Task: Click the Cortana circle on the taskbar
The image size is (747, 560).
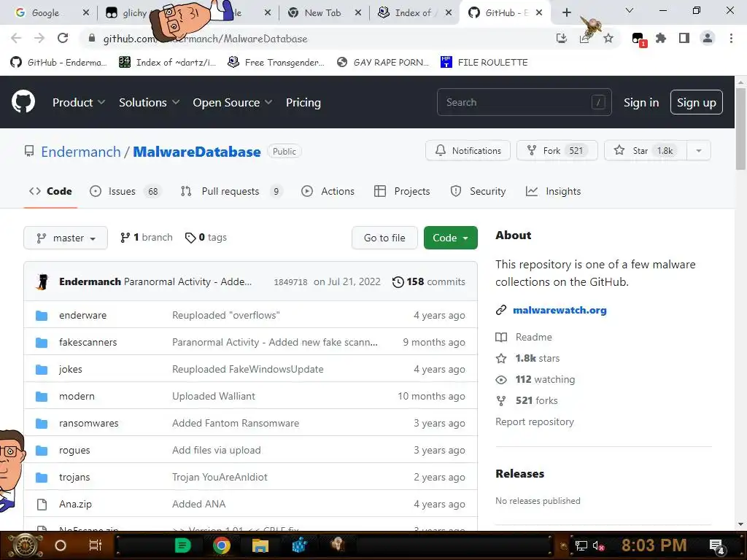Action: (61, 545)
